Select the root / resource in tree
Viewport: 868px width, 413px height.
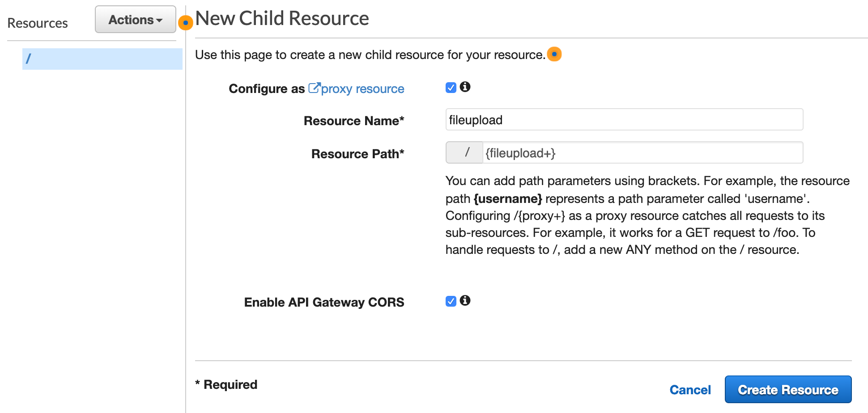102,59
